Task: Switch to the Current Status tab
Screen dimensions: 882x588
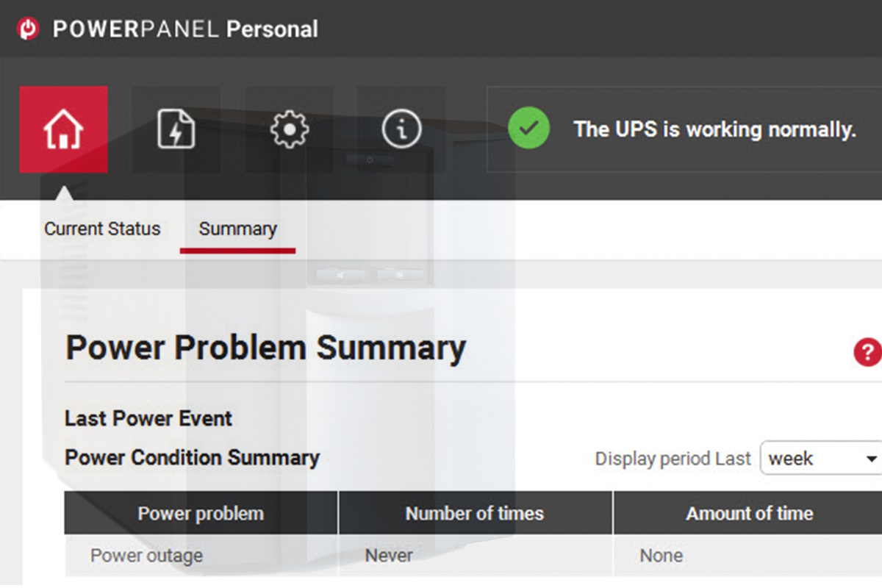Action: (101, 229)
